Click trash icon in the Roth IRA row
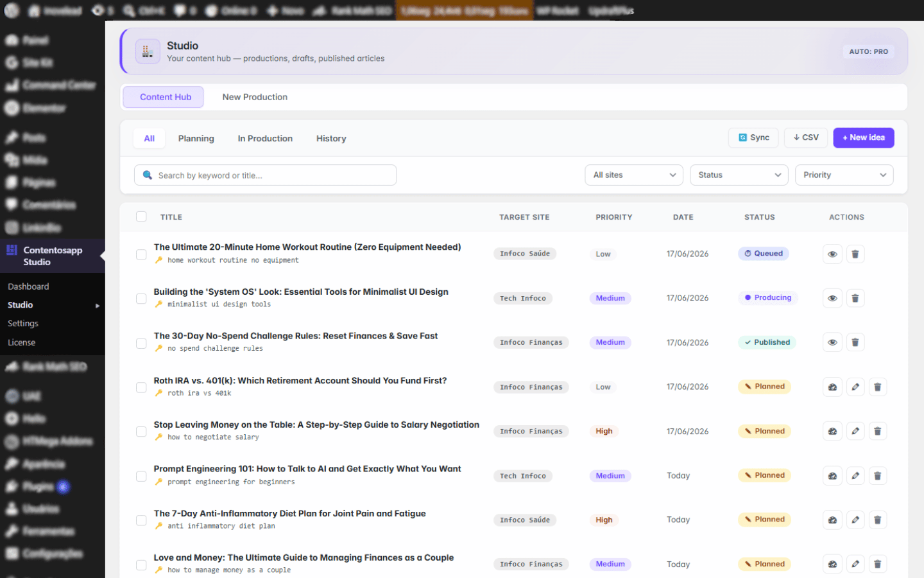 (877, 387)
